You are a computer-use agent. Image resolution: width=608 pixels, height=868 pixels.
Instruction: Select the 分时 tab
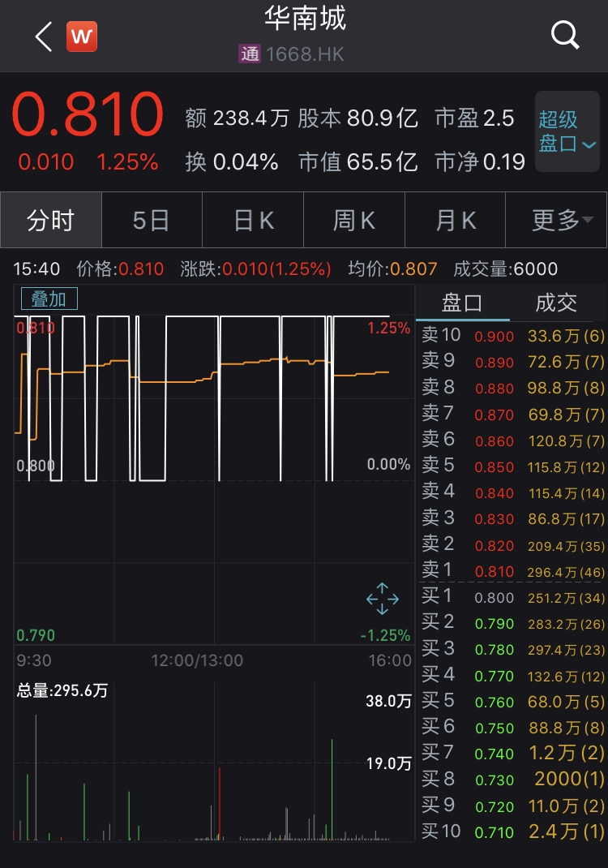point(51,220)
